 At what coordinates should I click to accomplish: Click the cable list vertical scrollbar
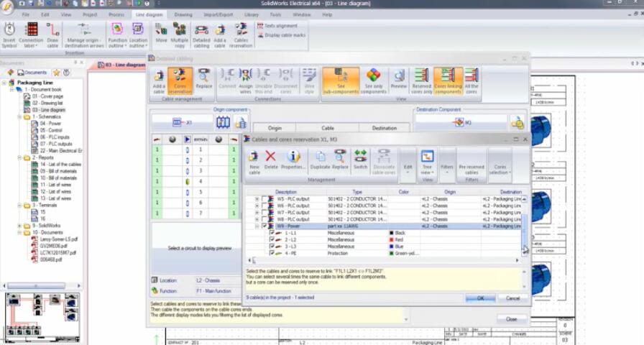(524, 226)
